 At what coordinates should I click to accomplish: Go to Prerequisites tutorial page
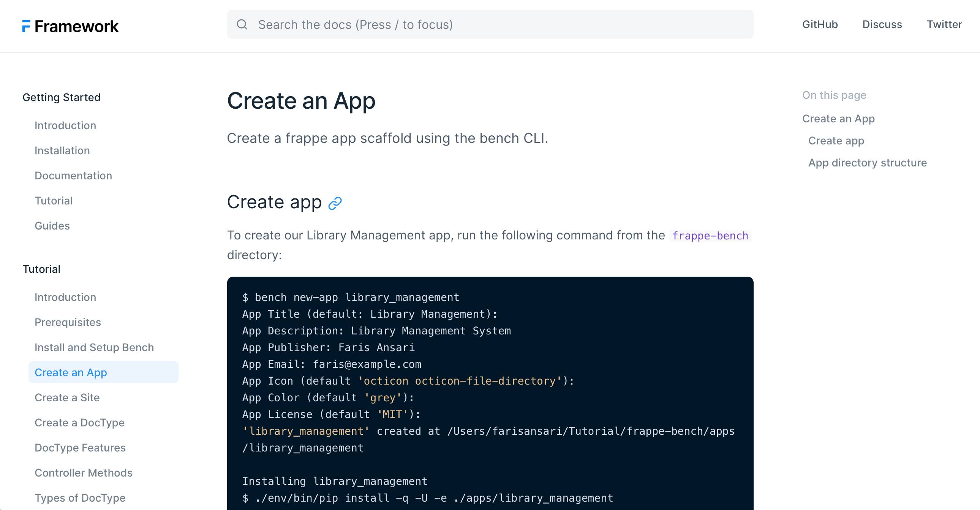click(x=68, y=322)
